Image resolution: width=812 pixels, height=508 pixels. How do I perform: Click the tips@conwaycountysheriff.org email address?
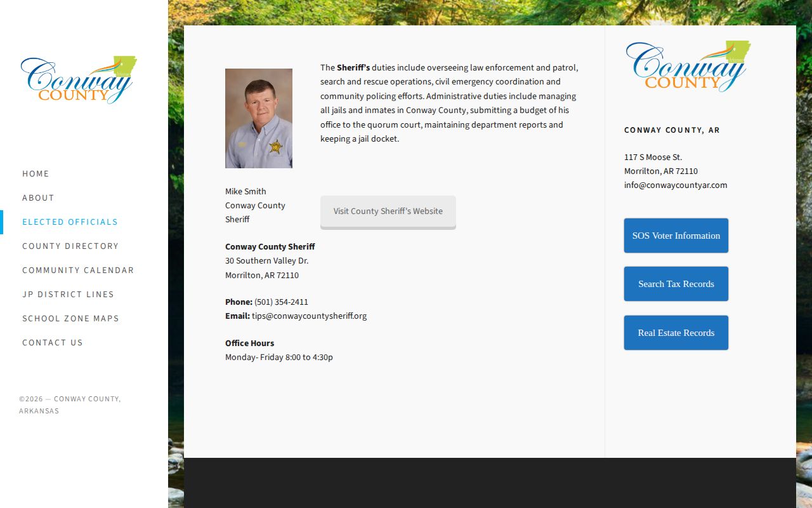click(309, 316)
